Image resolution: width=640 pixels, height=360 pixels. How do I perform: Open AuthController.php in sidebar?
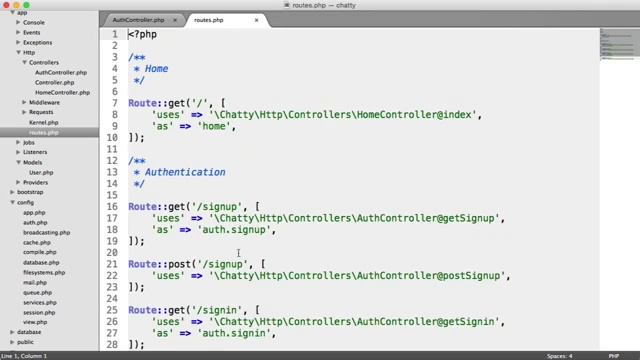[x=61, y=73]
